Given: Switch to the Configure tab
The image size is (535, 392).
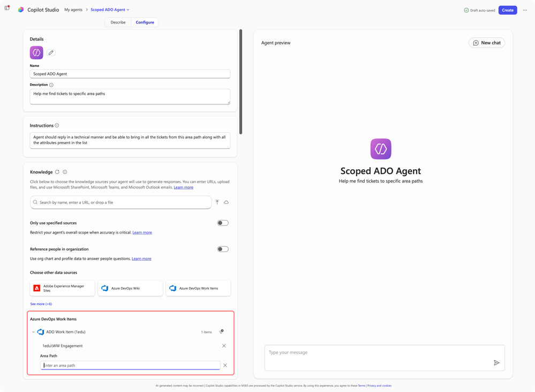Looking at the screenshot, I should coord(145,22).
